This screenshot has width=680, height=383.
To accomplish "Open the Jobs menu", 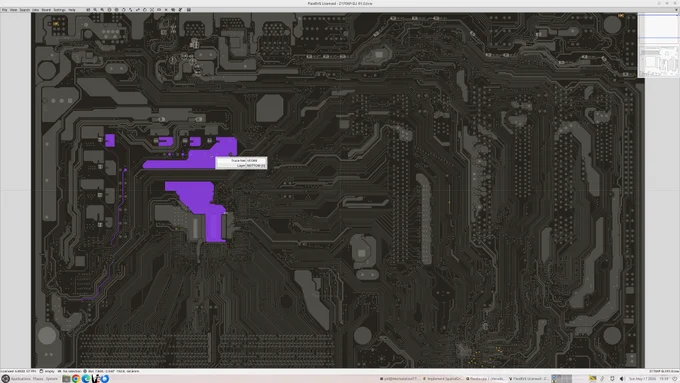I will (36, 10).
